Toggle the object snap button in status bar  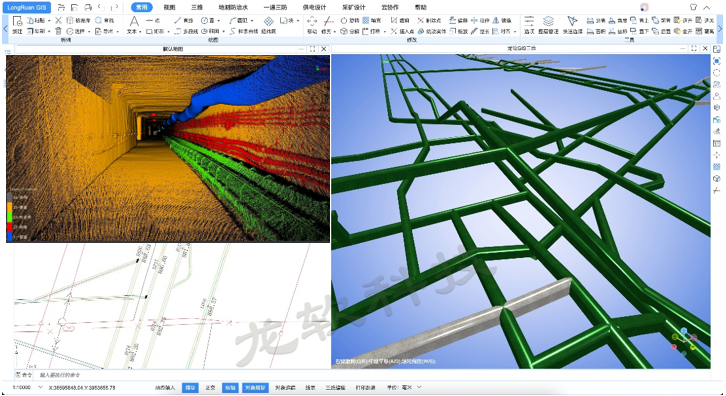pos(255,387)
